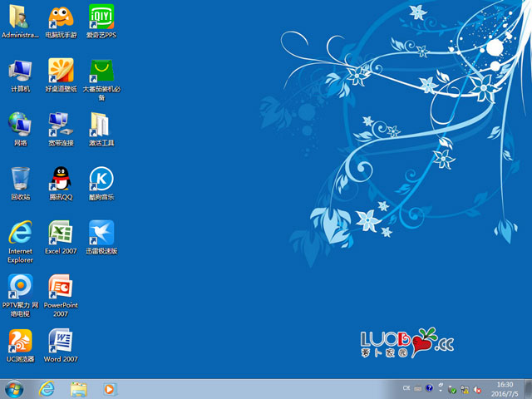Viewport: 532px width, 399px height.
Task: Open the Administrator folder icon
Action: 20,17
